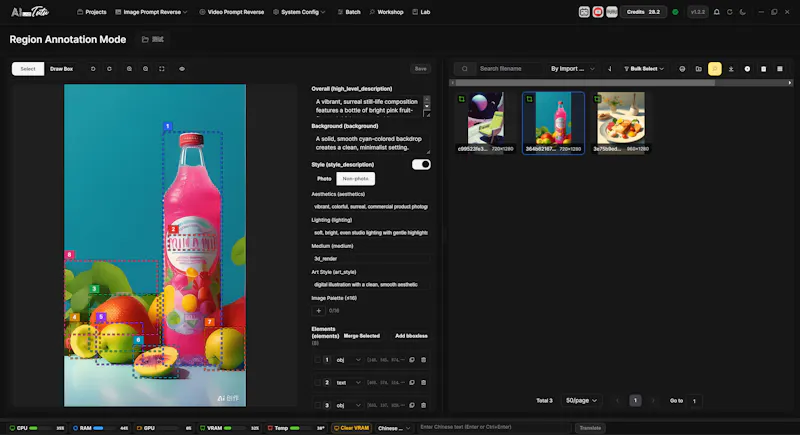Open the comment icon for element row 1
800x435 pixels.
[412, 360]
